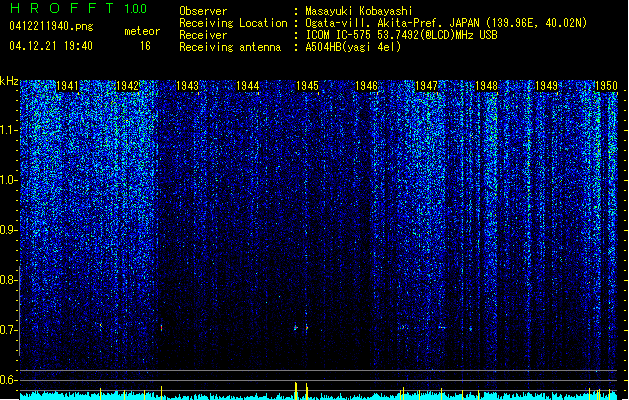
Task: Click the Receiving Location label
Action: pyautogui.click(x=233, y=23)
